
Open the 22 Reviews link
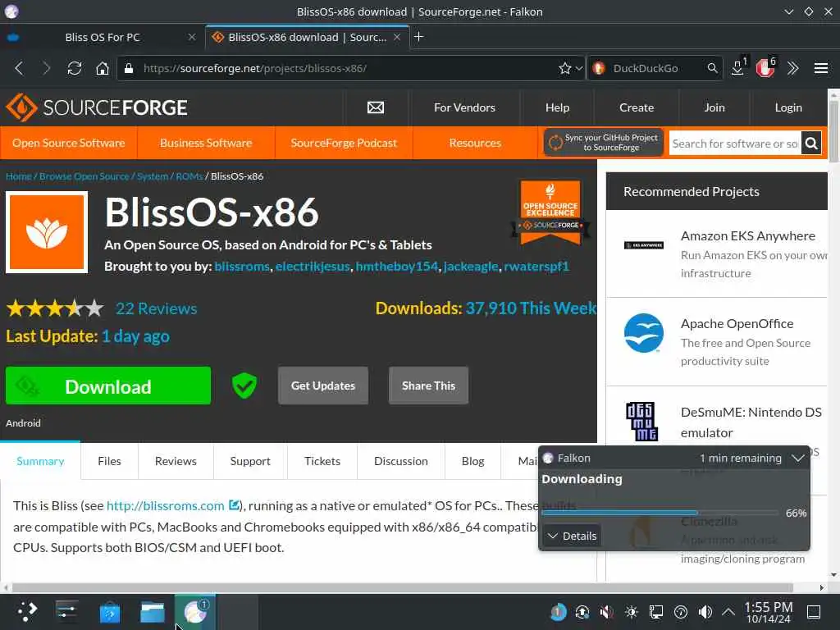click(157, 308)
